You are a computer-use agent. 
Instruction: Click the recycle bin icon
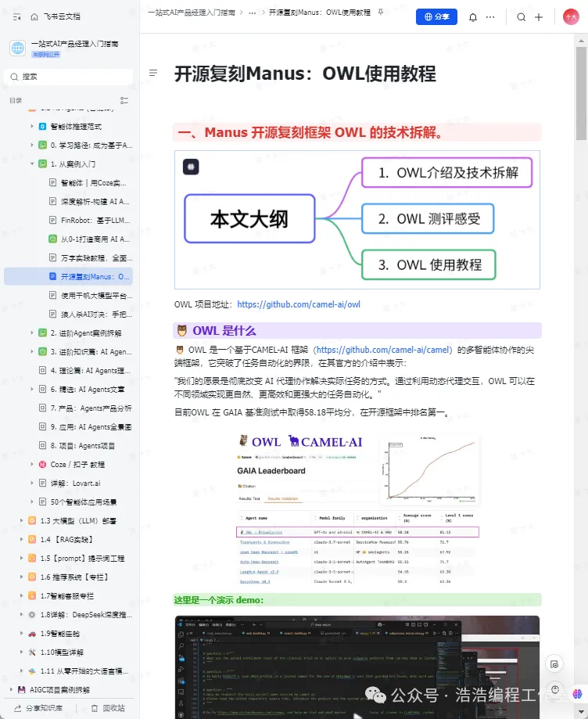tap(95, 709)
